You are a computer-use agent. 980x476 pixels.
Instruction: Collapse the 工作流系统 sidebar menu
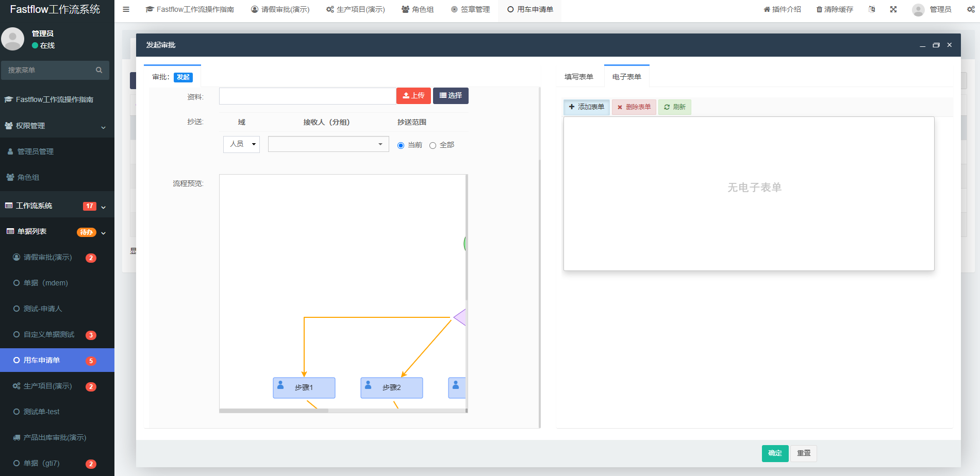pyautogui.click(x=57, y=206)
